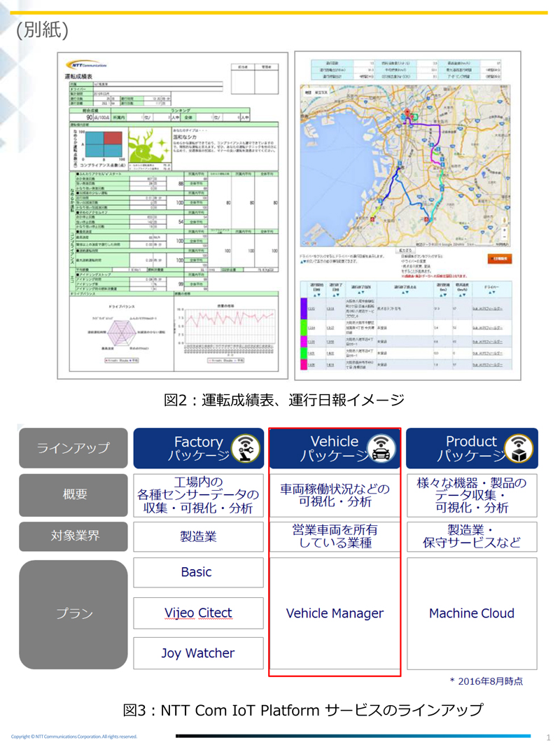The image size is (560, 745).
Task: Open the driver link in the purple row
Action: 487,308
